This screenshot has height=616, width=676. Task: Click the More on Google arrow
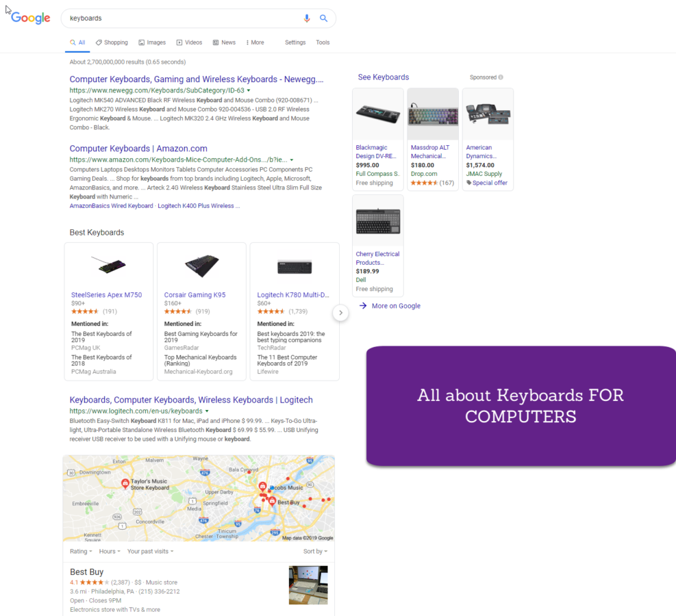click(363, 306)
